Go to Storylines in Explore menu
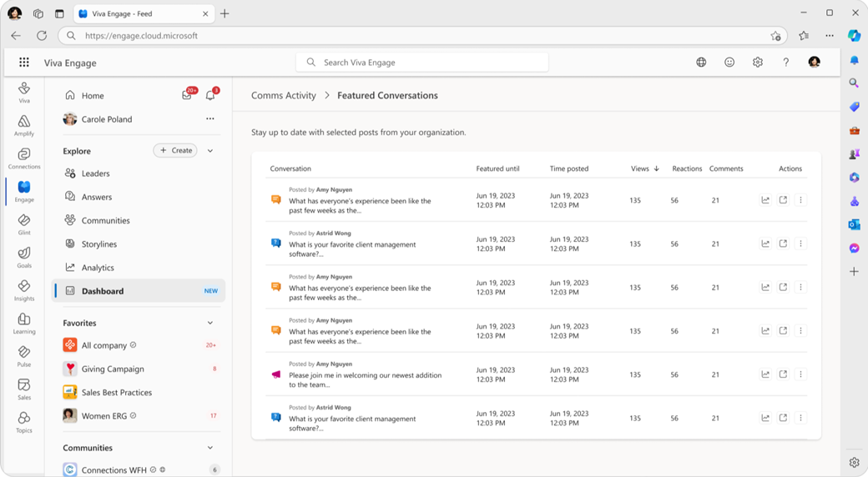This screenshot has width=868, height=477. click(x=98, y=244)
